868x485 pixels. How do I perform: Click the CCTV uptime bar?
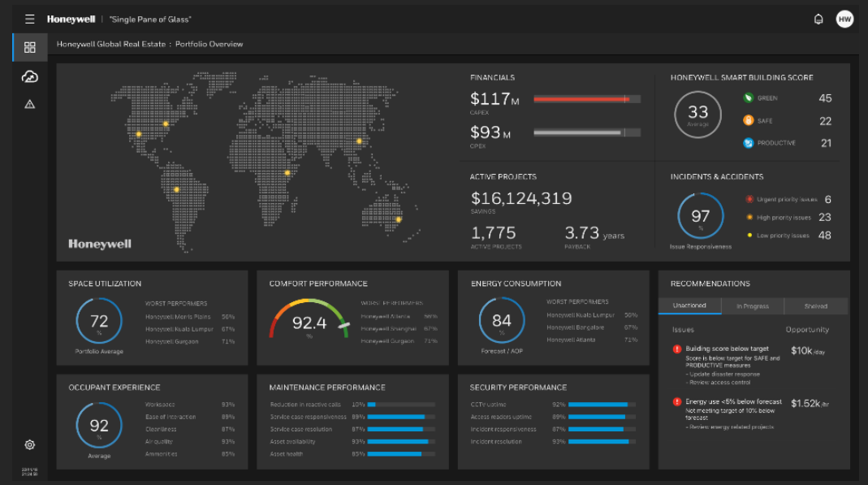pyautogui.click(x=602, y=405)
